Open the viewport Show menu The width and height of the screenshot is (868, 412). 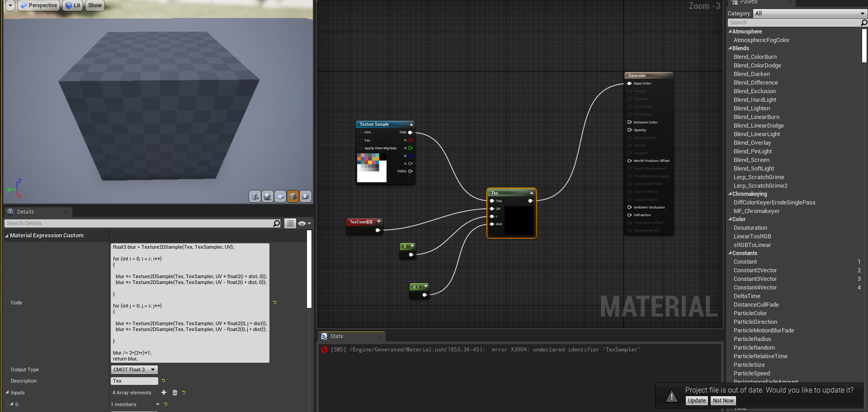click(95, 5)
